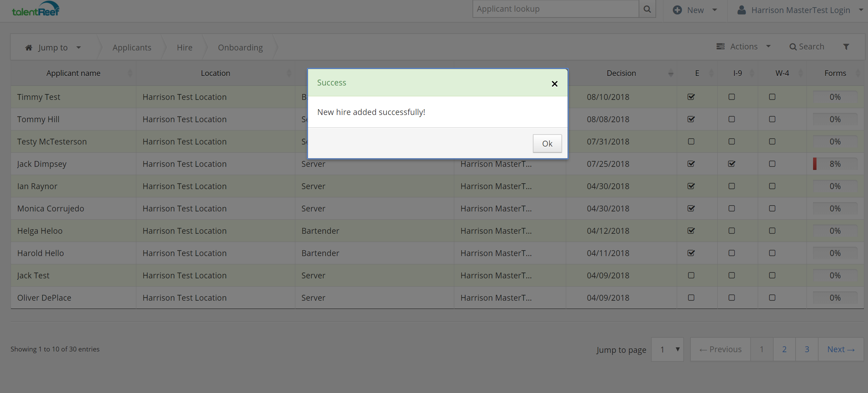This screenshot has height=393, width=868.
Task: Click the 8% Forms progress bar for Jack Dimpsey
Action: pyautogui.click(x=835, y=164)
